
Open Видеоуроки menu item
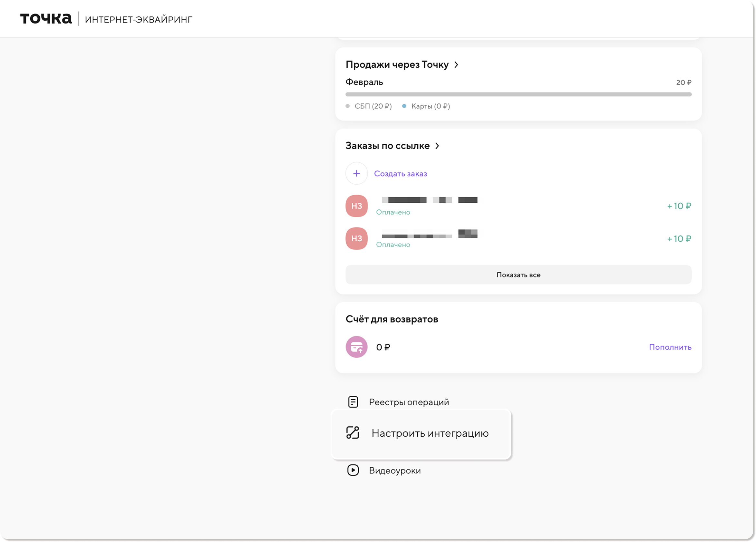click(x=395, y=470)
